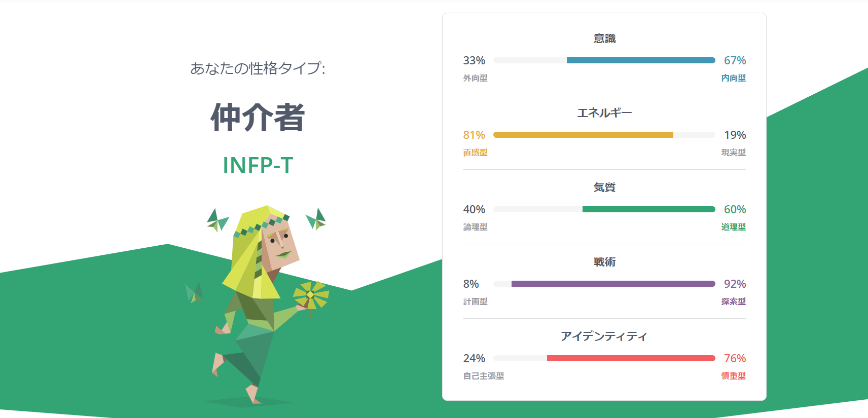Click the 意識 trait heading
Screen dimensions: 868x418
[x=604, y=39]
